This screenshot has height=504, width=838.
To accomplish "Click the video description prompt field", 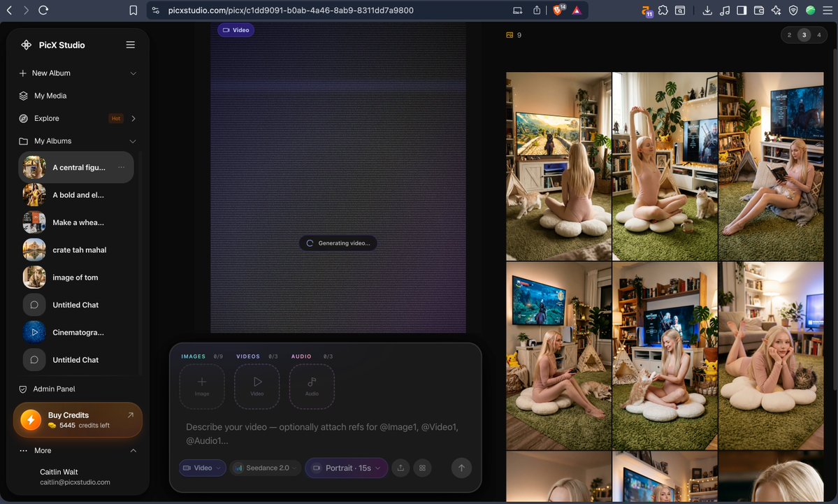I will click(325, 433).
